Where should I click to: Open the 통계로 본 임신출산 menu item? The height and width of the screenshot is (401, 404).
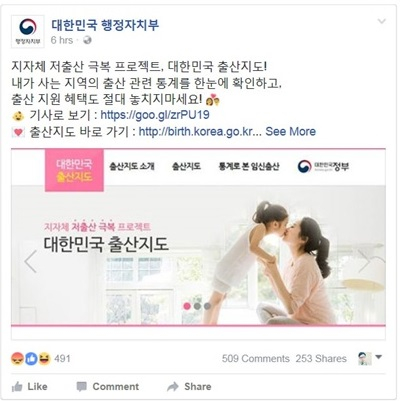click(x=249, y=166)
